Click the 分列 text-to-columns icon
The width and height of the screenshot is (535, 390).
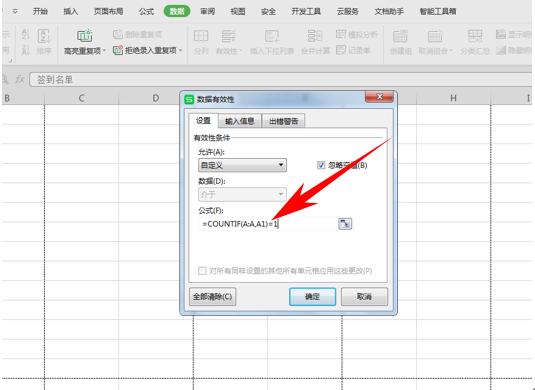coord(201,36)
